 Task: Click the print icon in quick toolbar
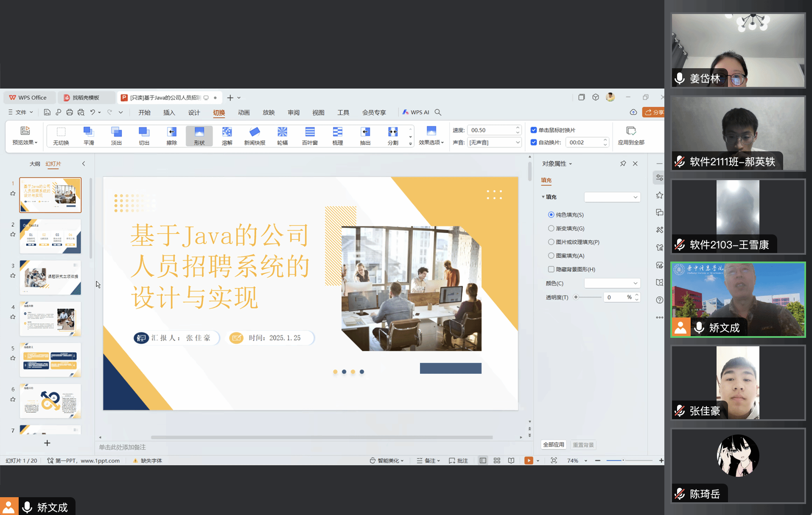pyautogui.click(x=70, y=112)
